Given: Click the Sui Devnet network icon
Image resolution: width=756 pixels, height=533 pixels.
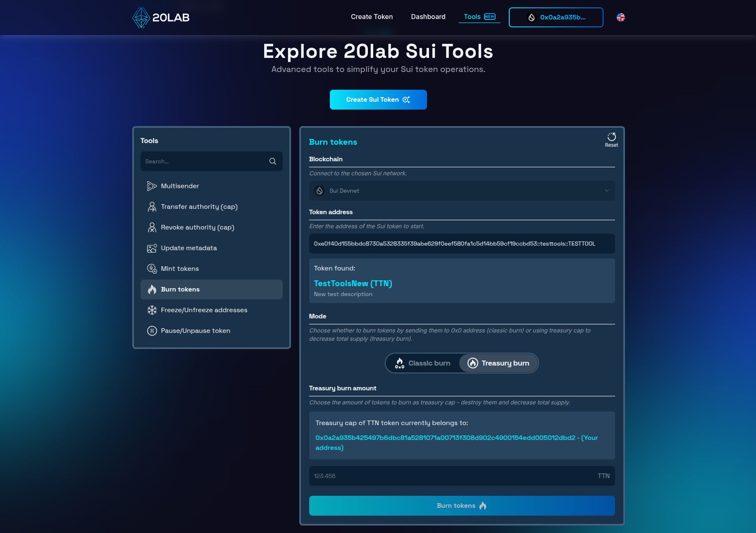Looking at the screenshot, I should tap(320, 191).
